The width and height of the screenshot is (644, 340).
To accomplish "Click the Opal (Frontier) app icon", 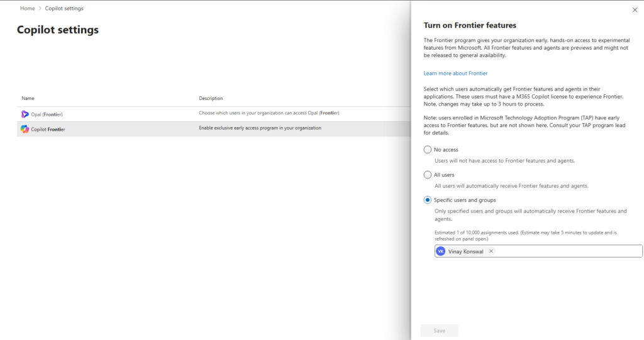I will [x=25, y=114].
